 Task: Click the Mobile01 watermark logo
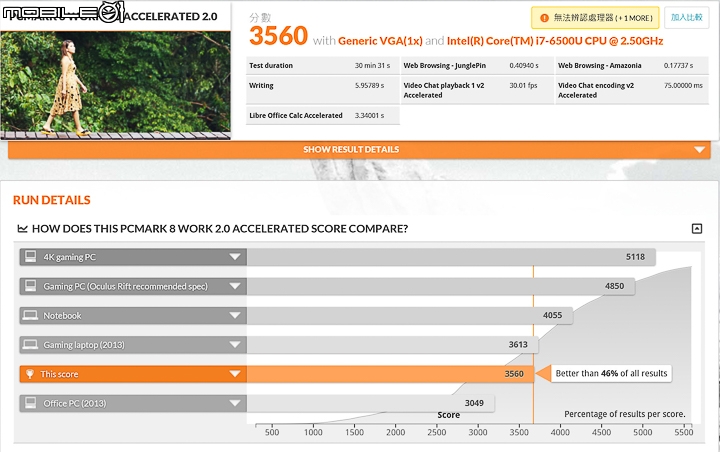coord(63,12)
